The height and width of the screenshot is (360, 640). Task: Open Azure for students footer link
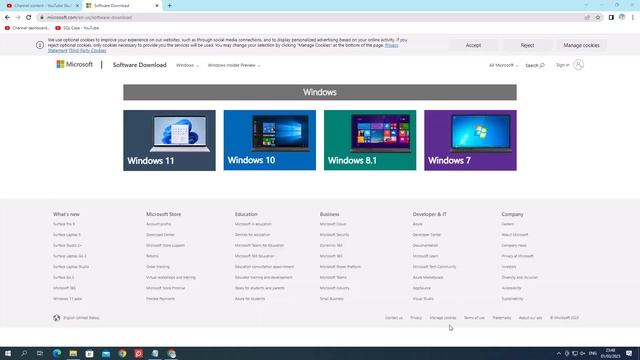pyautogui.click(x=250, y=298)
